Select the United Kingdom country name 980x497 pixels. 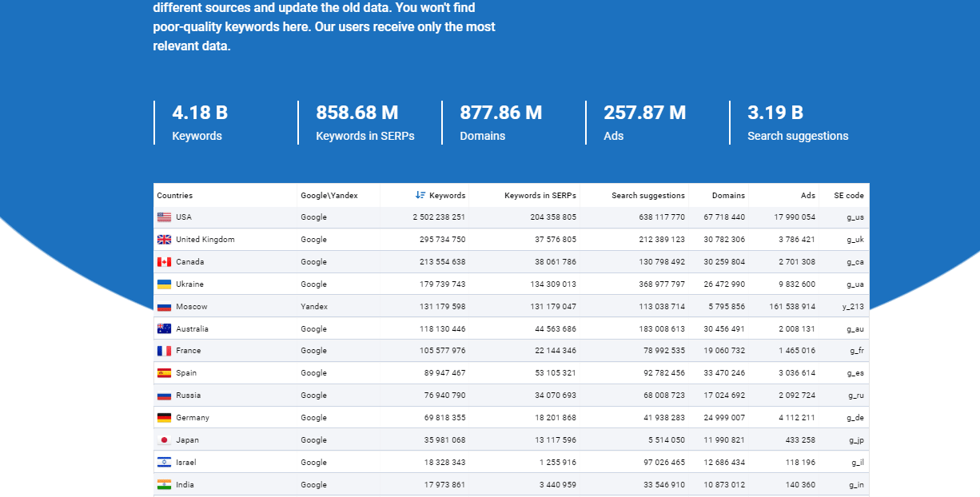pyautogui.click(x=205, y=240)
